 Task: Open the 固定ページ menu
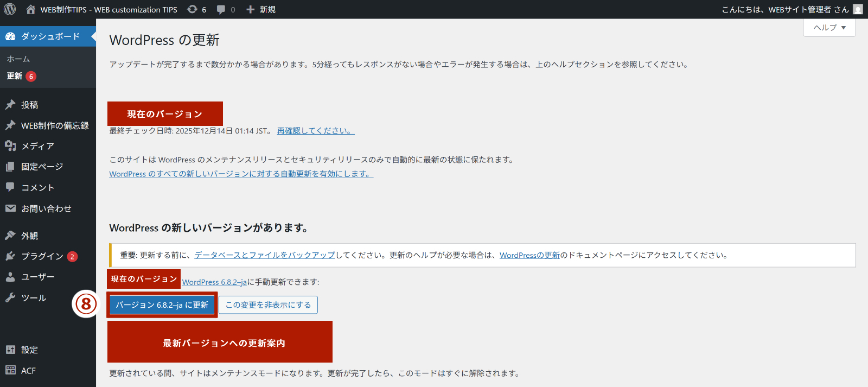(x=42, y=167)
